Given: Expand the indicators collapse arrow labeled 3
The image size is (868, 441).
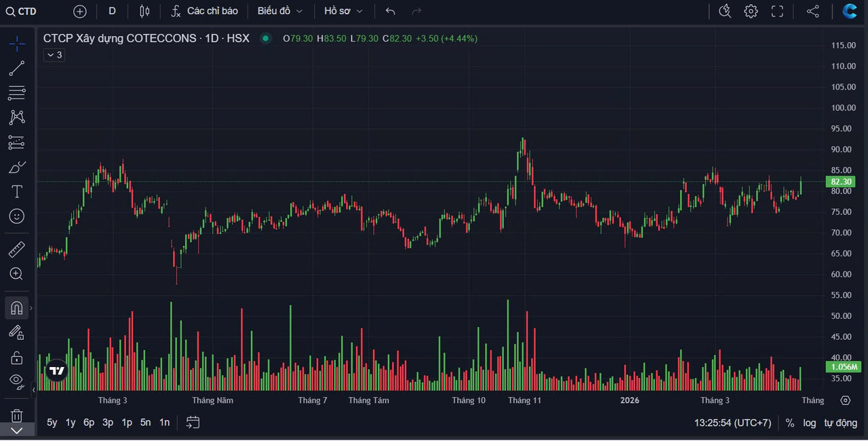Looking at the screenshot, I should [54, 55].
